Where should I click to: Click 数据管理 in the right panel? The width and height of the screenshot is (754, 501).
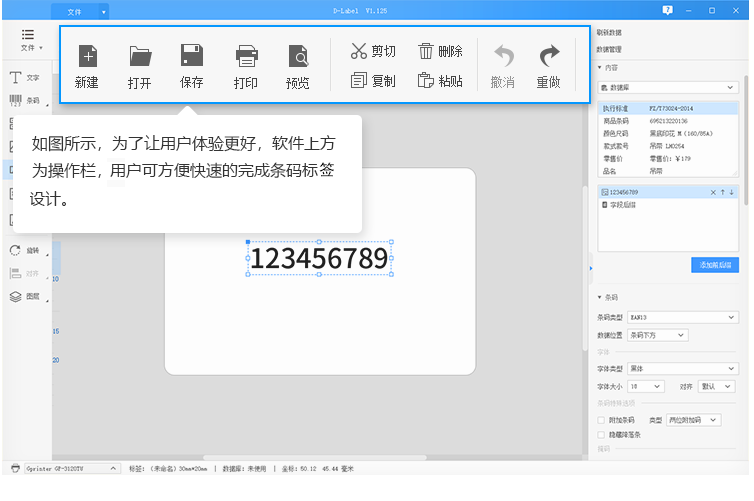609,48
